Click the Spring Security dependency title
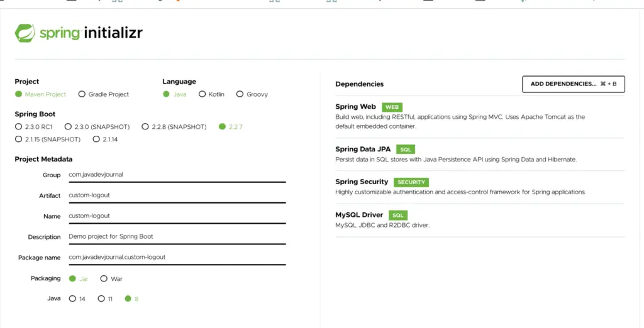This screenshot has height=328, width=644. click(x=362, y=182)
